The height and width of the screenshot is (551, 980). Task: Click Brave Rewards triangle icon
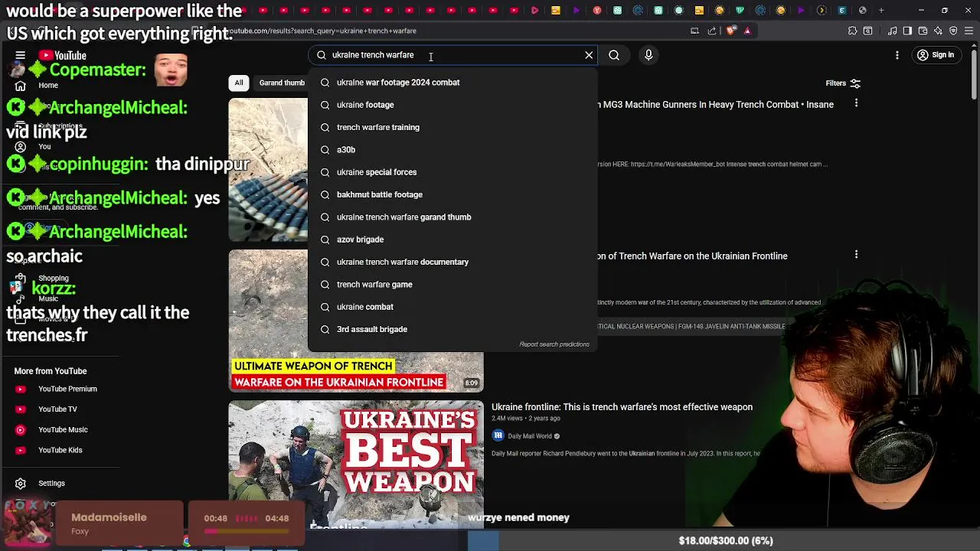point(747,31)
